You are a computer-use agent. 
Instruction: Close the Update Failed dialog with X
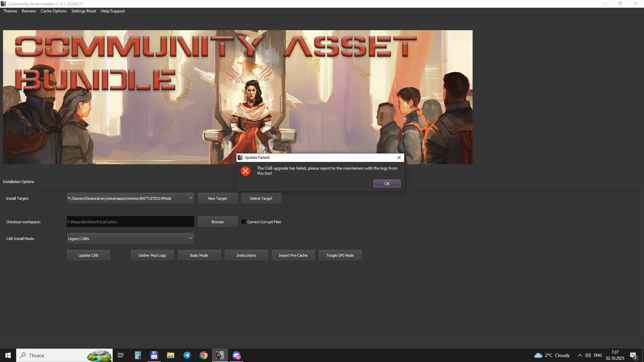(399, 158)
